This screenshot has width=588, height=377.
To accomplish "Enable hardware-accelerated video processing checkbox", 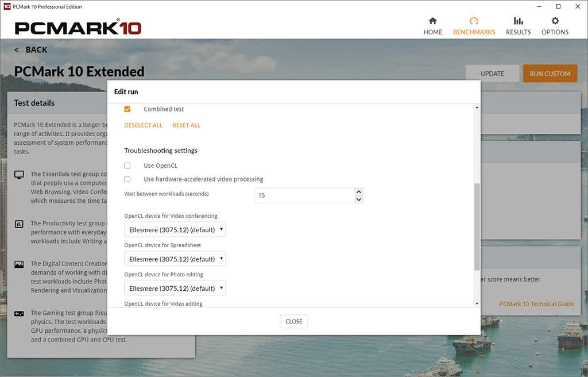I will [x=127, y=179].
